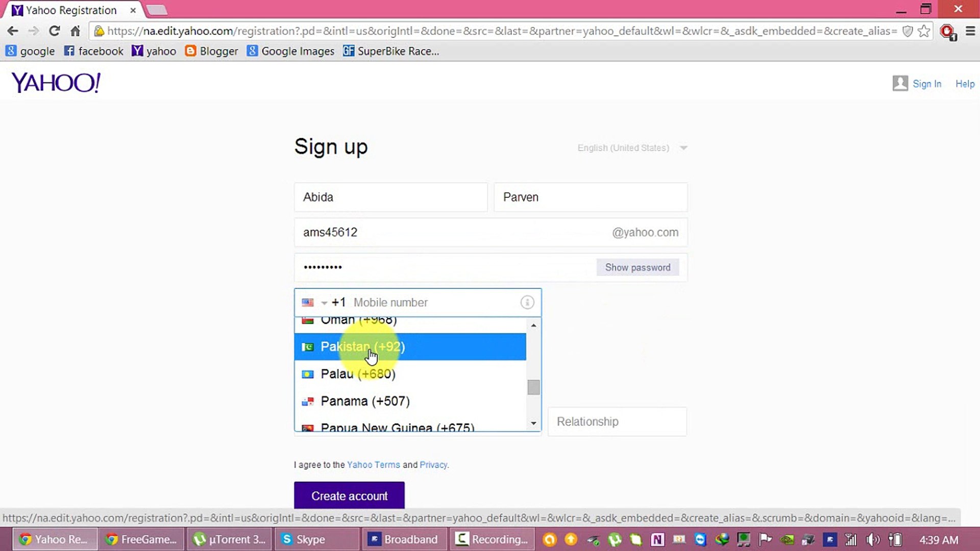Open the Privacy link
This screenshot has width=980, height=551.
coord(433,465)
